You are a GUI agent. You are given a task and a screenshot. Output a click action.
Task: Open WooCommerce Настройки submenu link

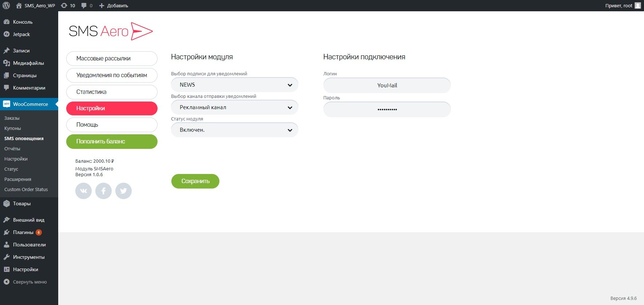[16, 159]
